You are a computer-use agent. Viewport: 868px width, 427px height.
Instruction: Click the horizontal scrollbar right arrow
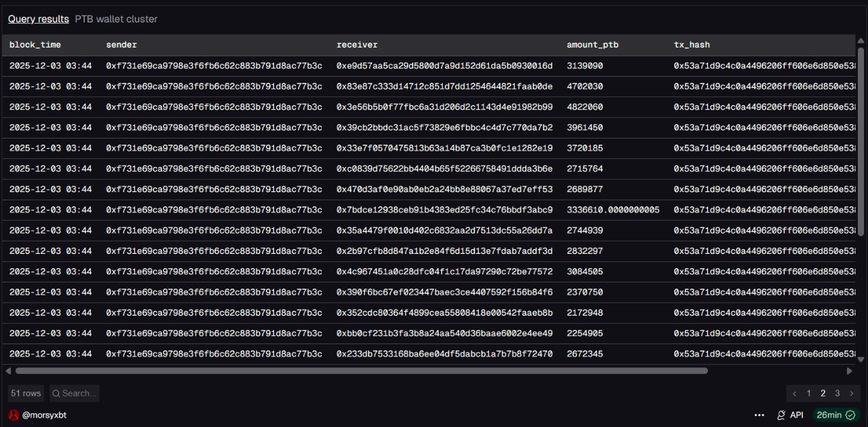pos(849,371)
